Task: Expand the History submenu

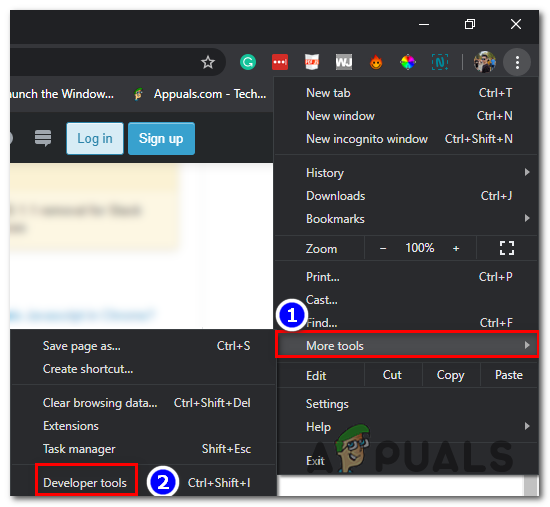Action: pos(406,173)
